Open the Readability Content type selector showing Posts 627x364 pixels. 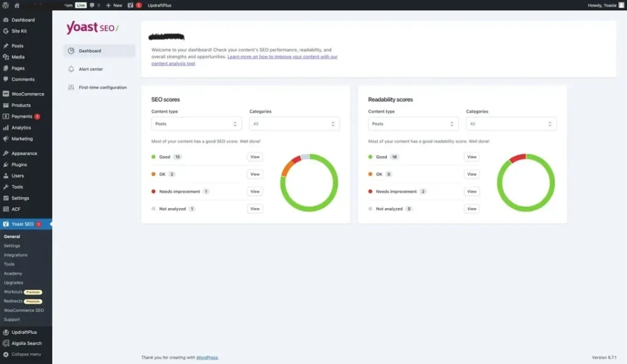(x=413, y=123)
